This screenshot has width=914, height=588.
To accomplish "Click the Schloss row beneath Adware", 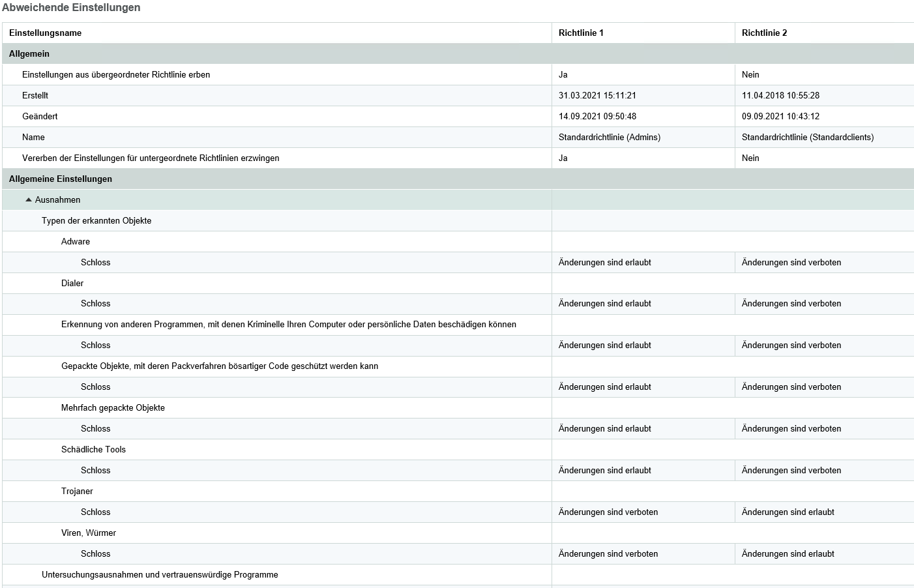I will click(96, 263).
